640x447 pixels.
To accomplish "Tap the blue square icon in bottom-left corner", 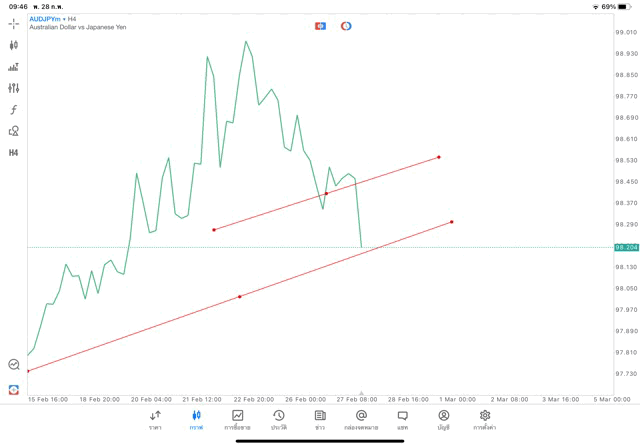I will (x=14, y=389).
